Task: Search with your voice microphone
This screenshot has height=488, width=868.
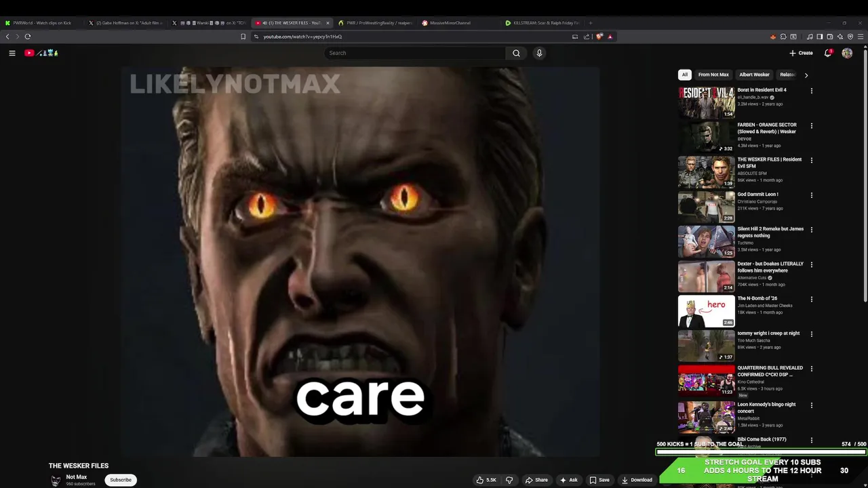Action: (539, 53)
